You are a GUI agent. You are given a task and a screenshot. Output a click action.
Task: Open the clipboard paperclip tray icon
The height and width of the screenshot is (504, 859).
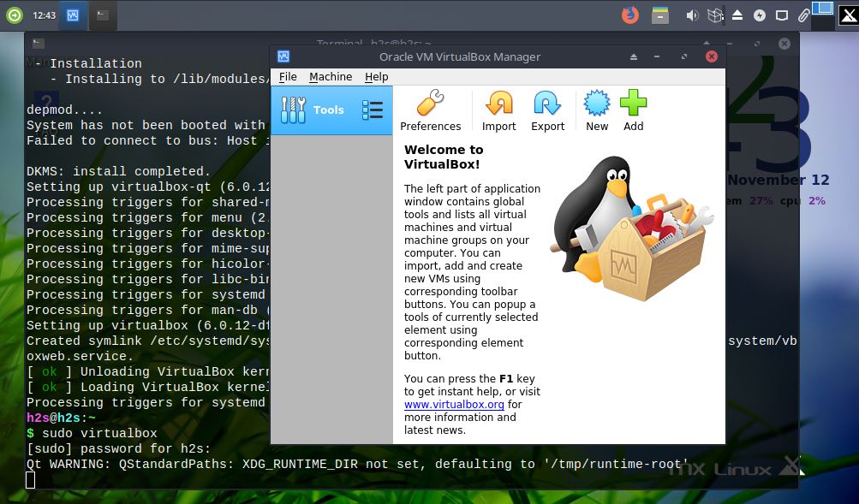click(803, 15)
